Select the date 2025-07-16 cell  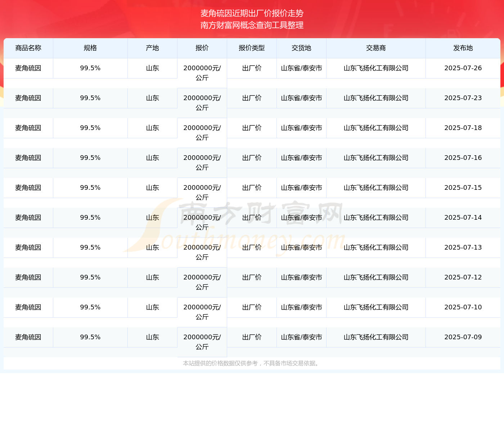pos(463,158)
